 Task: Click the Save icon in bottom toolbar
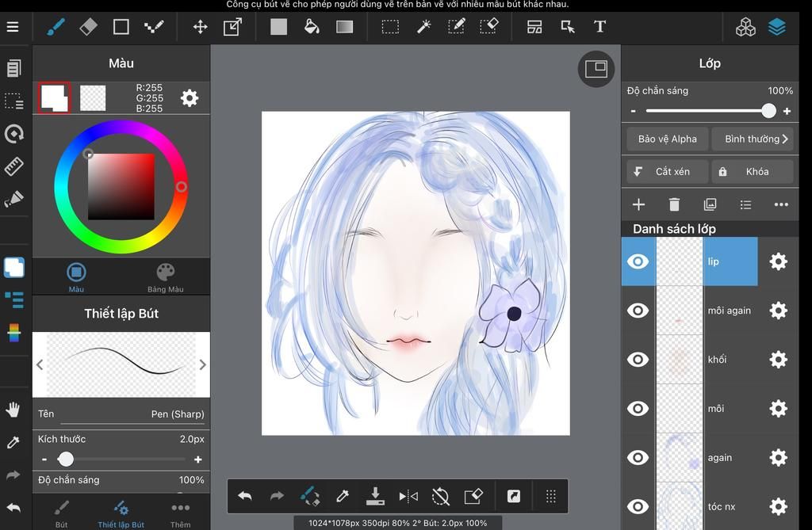tap(375, 497)
